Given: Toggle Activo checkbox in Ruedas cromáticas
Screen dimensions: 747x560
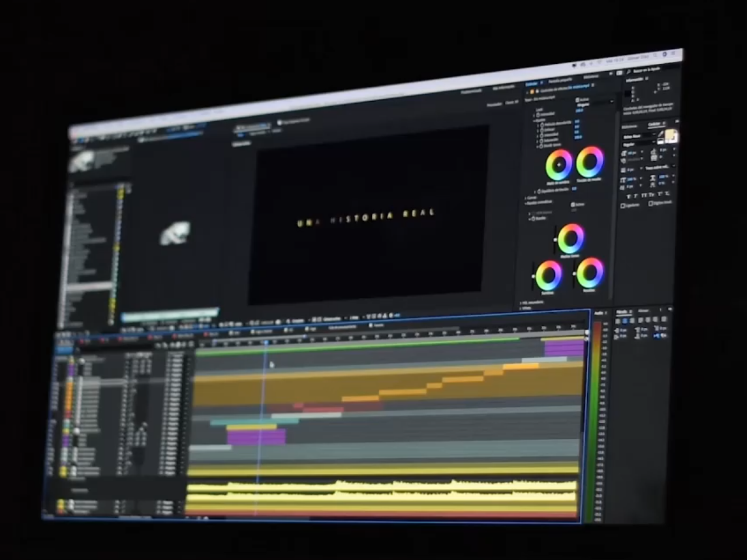Looking at the screenshot, I should 572,204.
